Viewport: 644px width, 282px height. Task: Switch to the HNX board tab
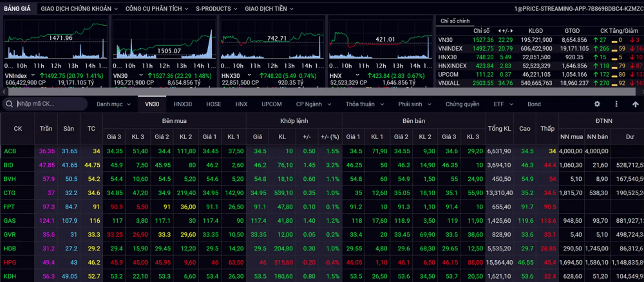(241, 104)
